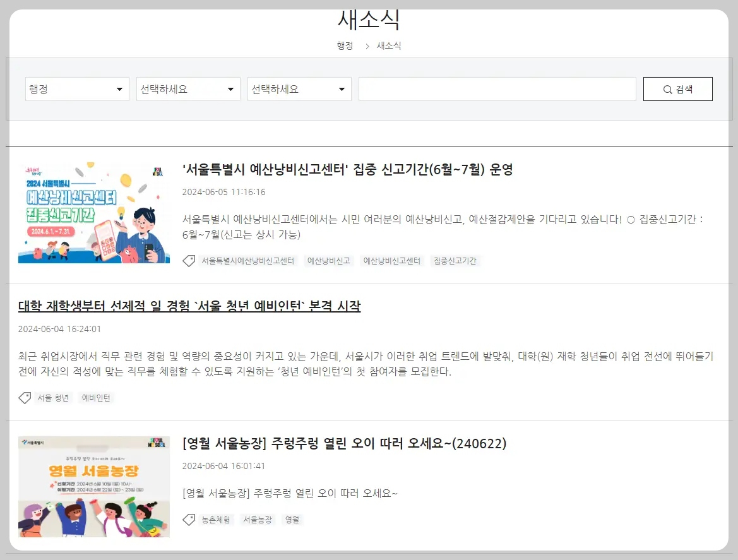The height and width of the screenshot is (560, 738).
Task: Click the tag icon beside 농촌체험 tag
Action: pos(189,519)
